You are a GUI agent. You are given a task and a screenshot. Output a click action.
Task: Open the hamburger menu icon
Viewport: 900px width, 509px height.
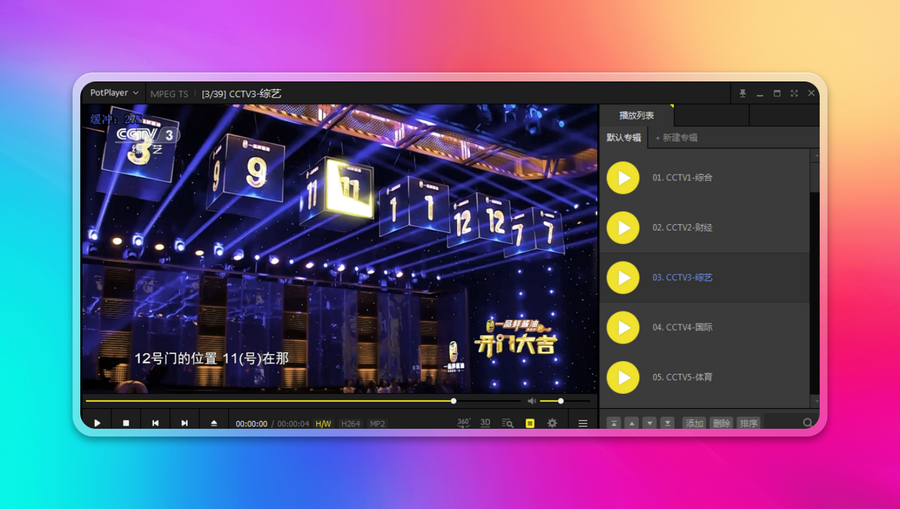(x=583, y=423)
